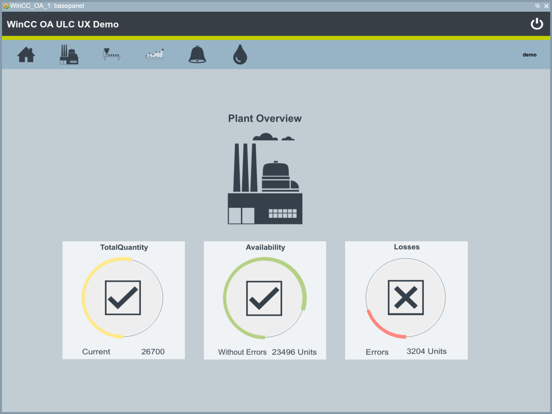Click the Plant Overview heading

(265, 118)
